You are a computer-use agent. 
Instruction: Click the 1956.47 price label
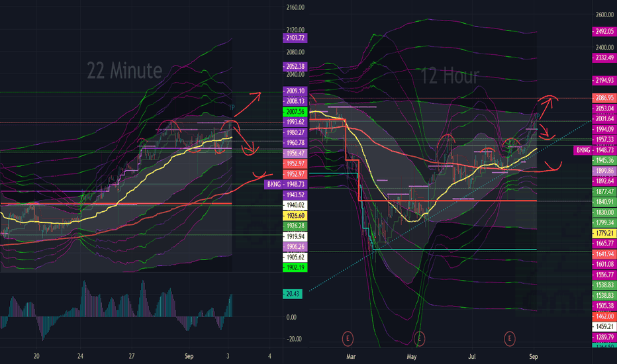295,153
